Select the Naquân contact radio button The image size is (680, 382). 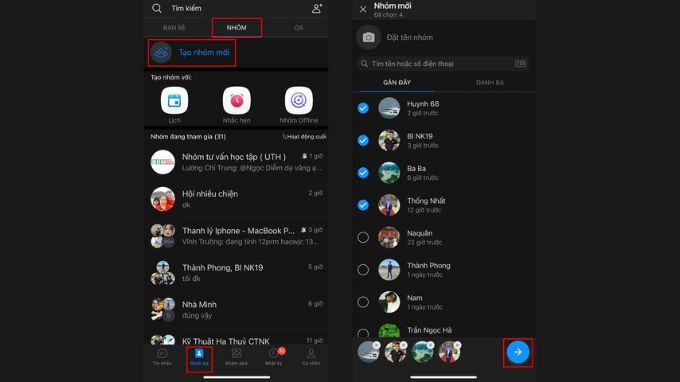(x=363, y=237)
